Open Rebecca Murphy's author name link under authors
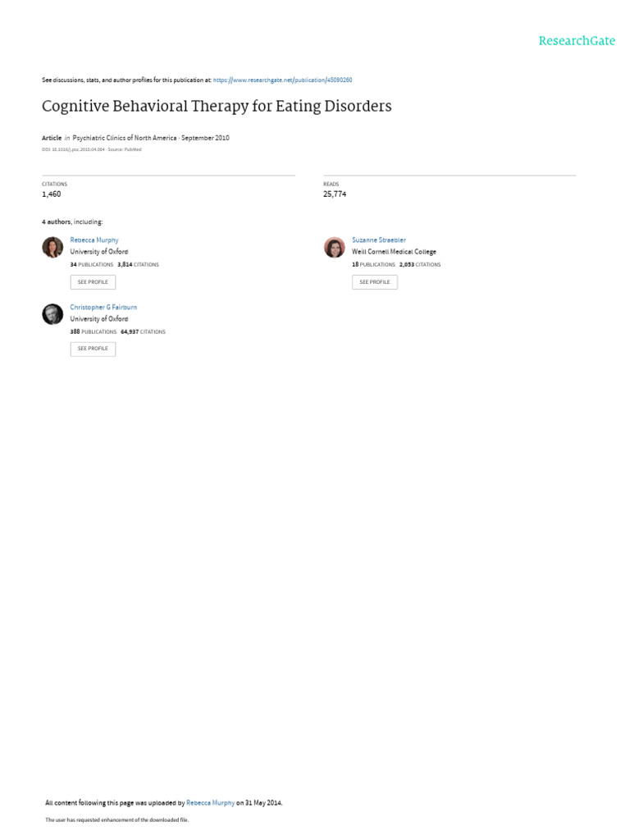The height and width of the screenshot is (840, 630). pos(94,240)
